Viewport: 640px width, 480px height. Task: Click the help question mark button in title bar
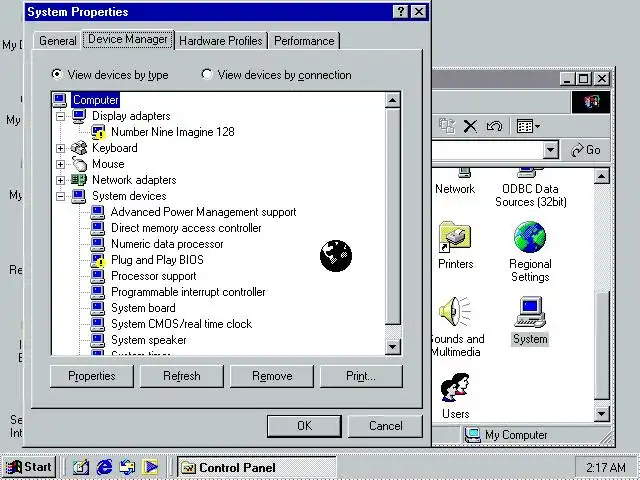click(401, 11)
